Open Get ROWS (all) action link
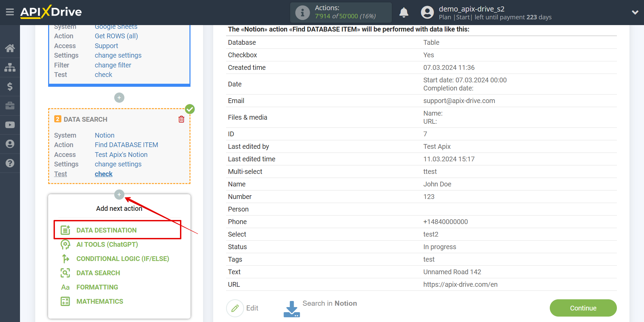 (x=116, y=36)
